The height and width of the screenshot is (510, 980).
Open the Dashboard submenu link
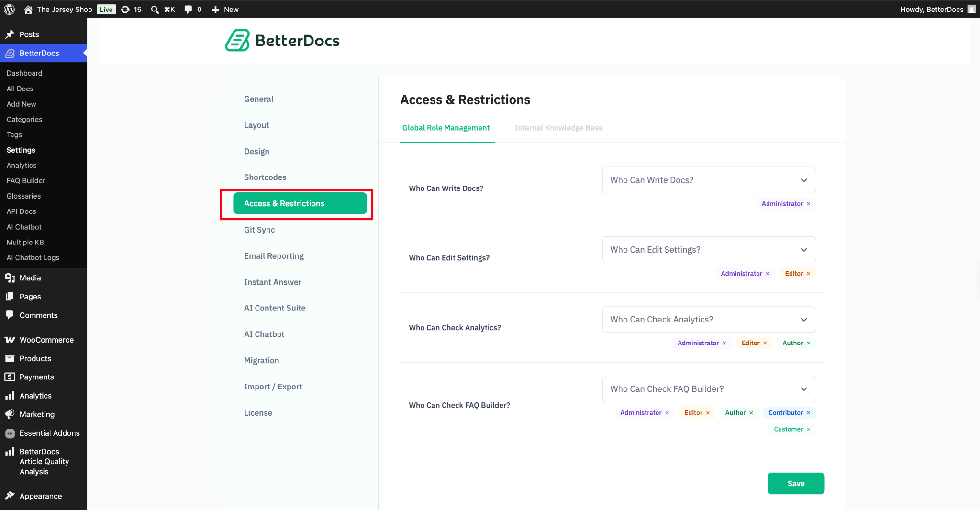click(x=24, y=73)
